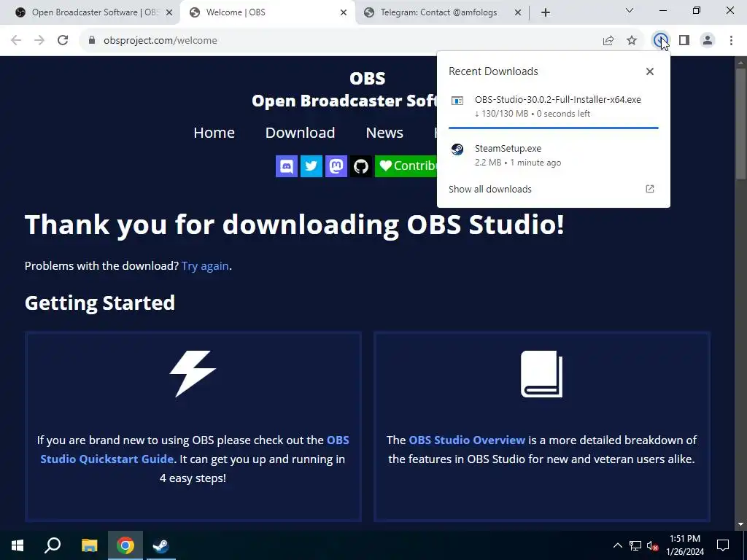This screenshot has width=747, height=560.
Task: Click the OBS installer file icon
Action: pyautogui.click(x=457, y=101)
